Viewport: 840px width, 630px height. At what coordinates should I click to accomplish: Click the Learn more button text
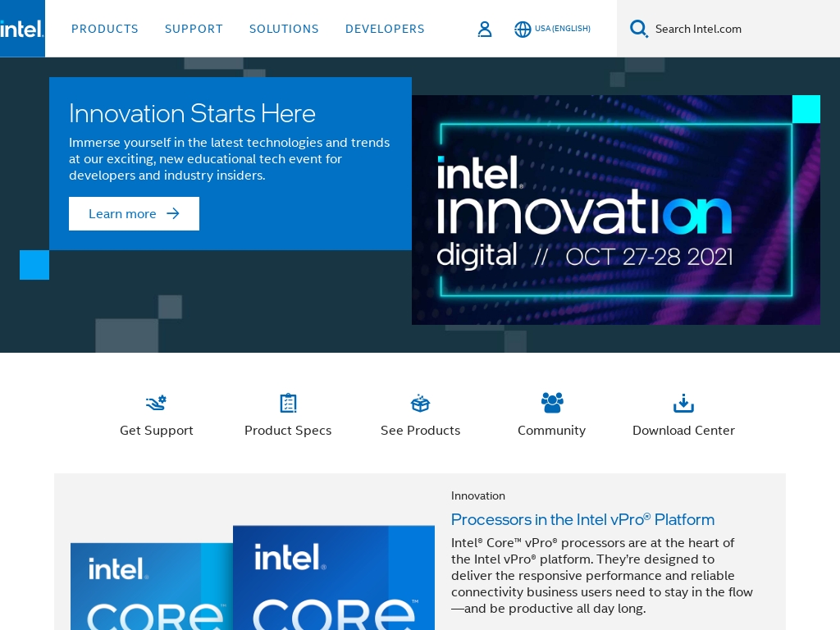coord(122,214)
